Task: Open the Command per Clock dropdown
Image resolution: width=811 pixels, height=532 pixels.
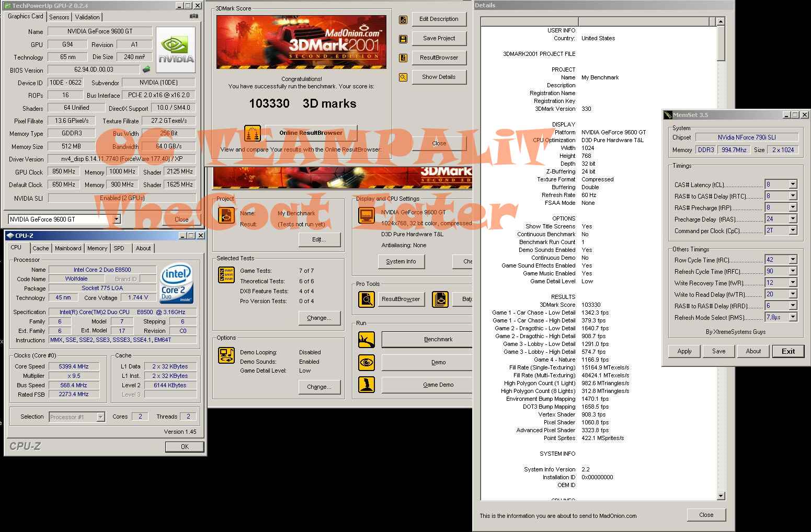Action: click(793, 230)
